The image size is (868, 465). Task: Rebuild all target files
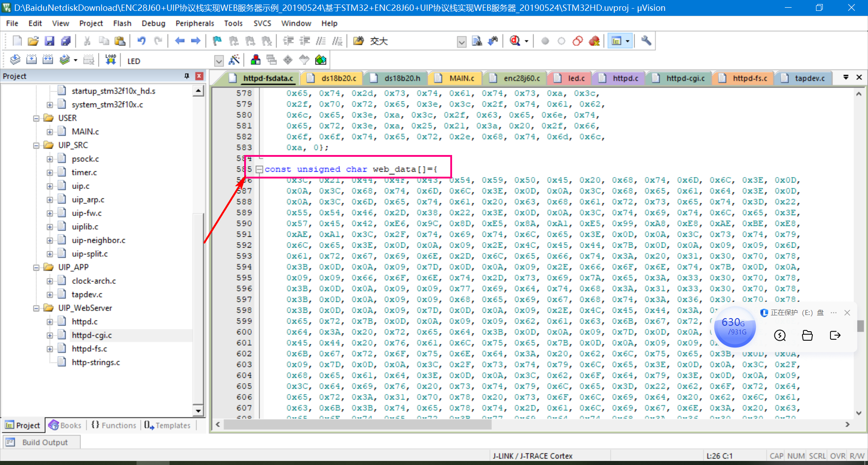pyautogui.click(x=48, y=59)
